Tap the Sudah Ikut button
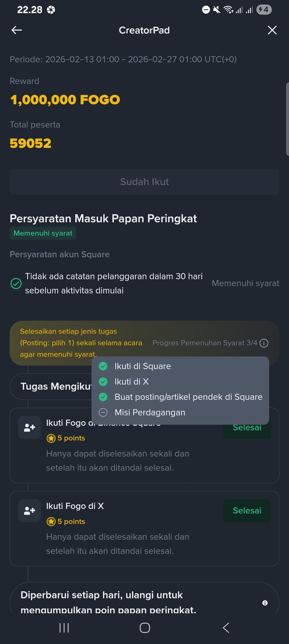The height and width of the screenshot is (644, 289). coord(144,182)
